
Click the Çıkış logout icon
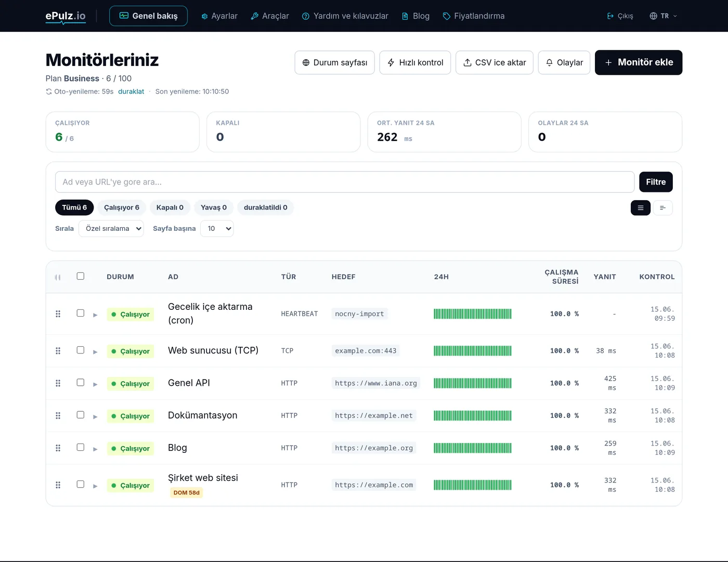point(610,16)
